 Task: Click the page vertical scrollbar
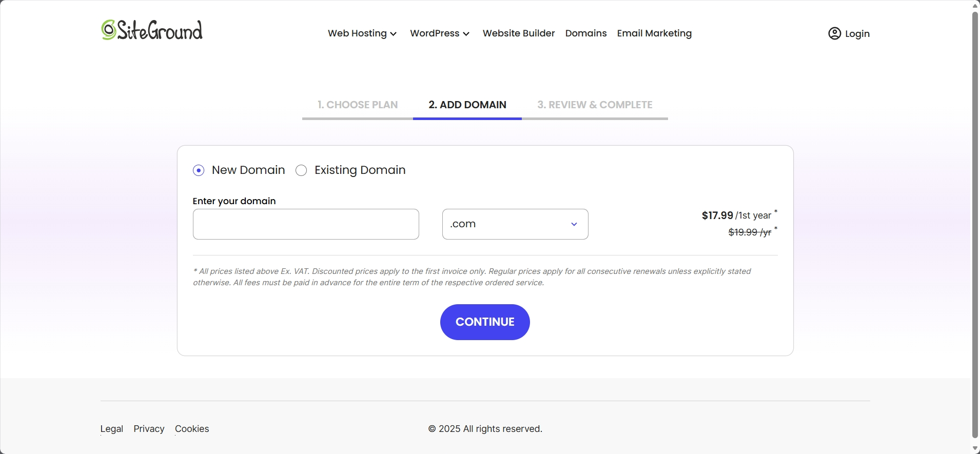tap(975, 225)
